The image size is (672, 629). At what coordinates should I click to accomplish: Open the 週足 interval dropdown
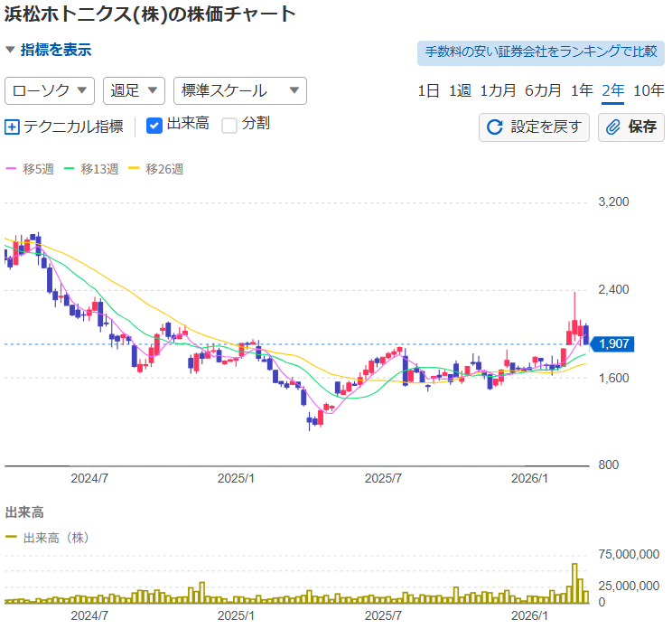point(134,90)
